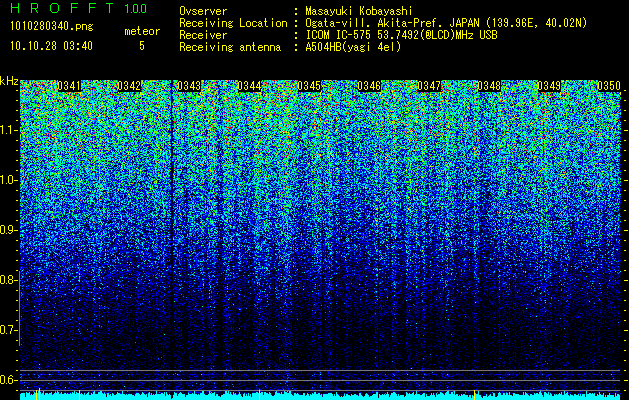Image resolution: width=629 pixels, height=400 pixels.
Task: Click the 0344 time marker
Action: tap(249, 86)
